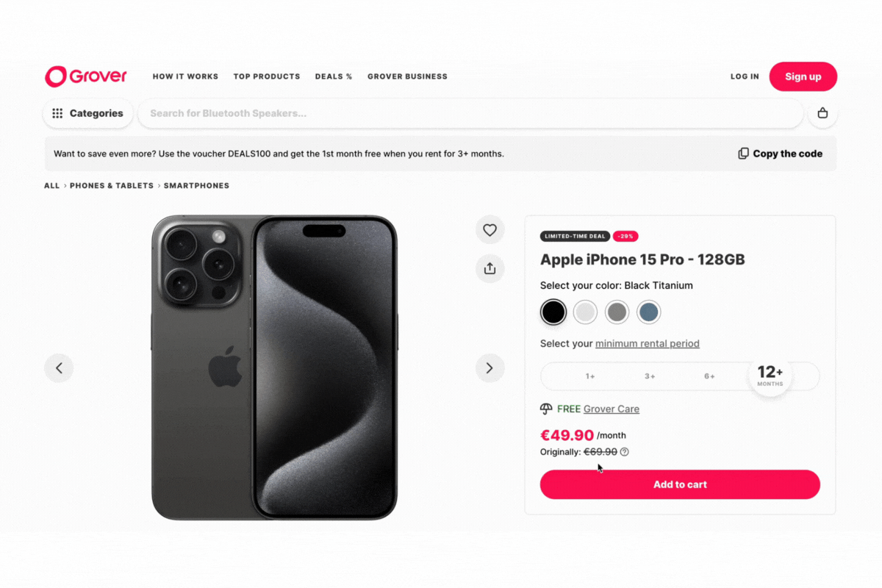The width and height of the screenshot is (882, 588).
Task: Open the share options icon
Action: [490, 268]
